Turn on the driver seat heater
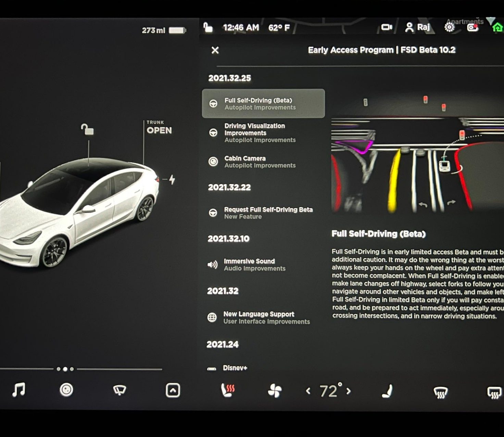This screenshot has height=437, width=504. click(228, 390)
